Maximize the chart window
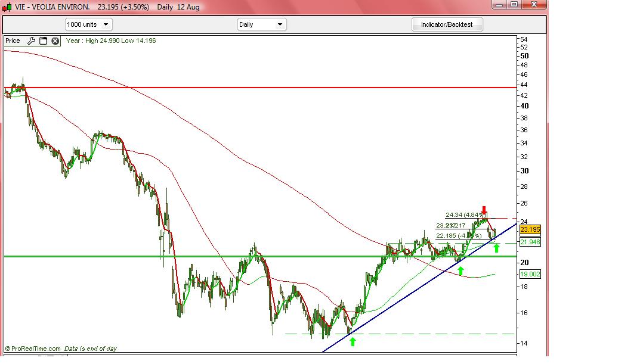 pyautogui.click(x=514, y=5)
